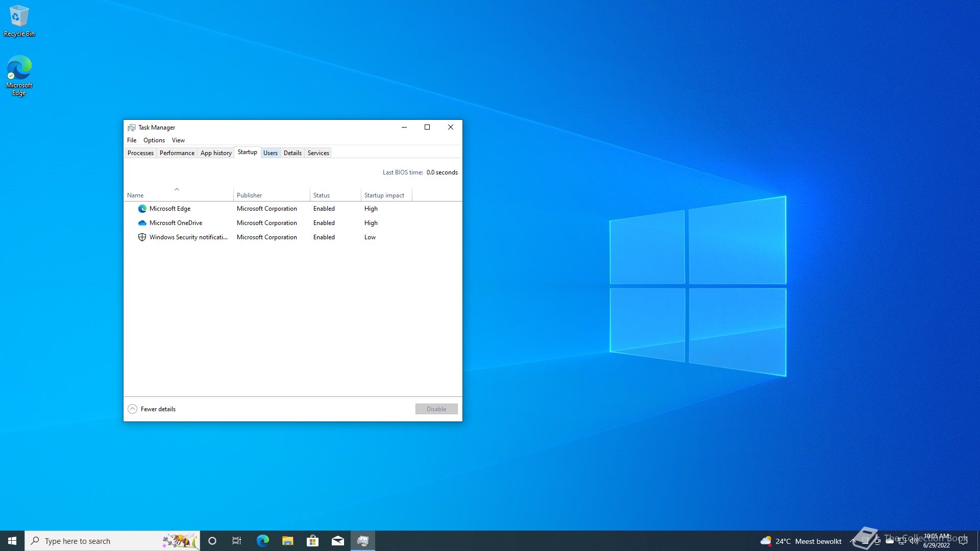Viewport: 980px width, 551px height.
Task: Open the File menu
Action: (132, 140)
